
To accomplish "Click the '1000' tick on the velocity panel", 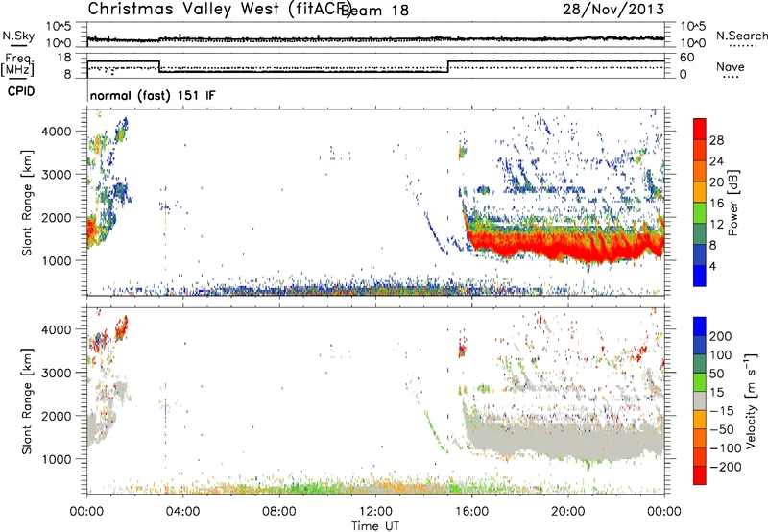I will pyautogui.click(x=57, y=458).
